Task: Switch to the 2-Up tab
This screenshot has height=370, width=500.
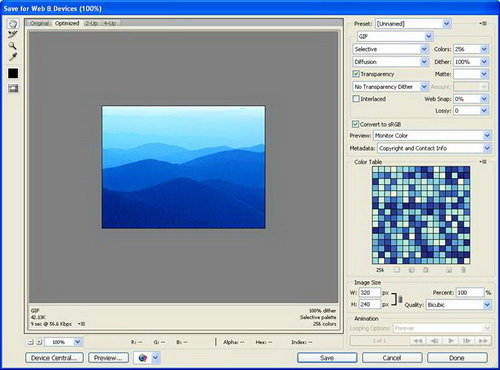Action: pos(92,23)
